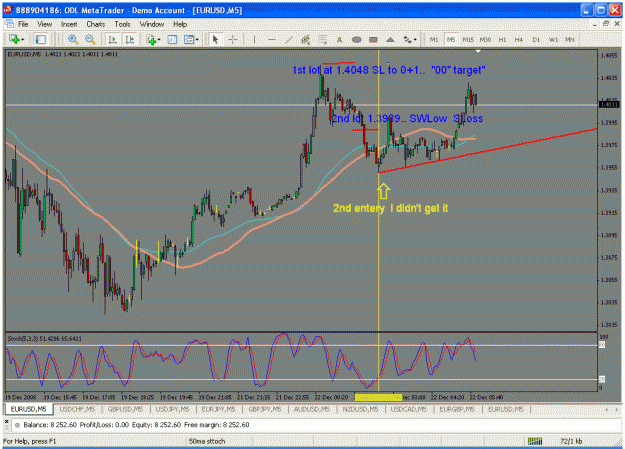Viewport: 625px width, 449px height.
Task: Open the Charts menu
Action: pos(96,24)
